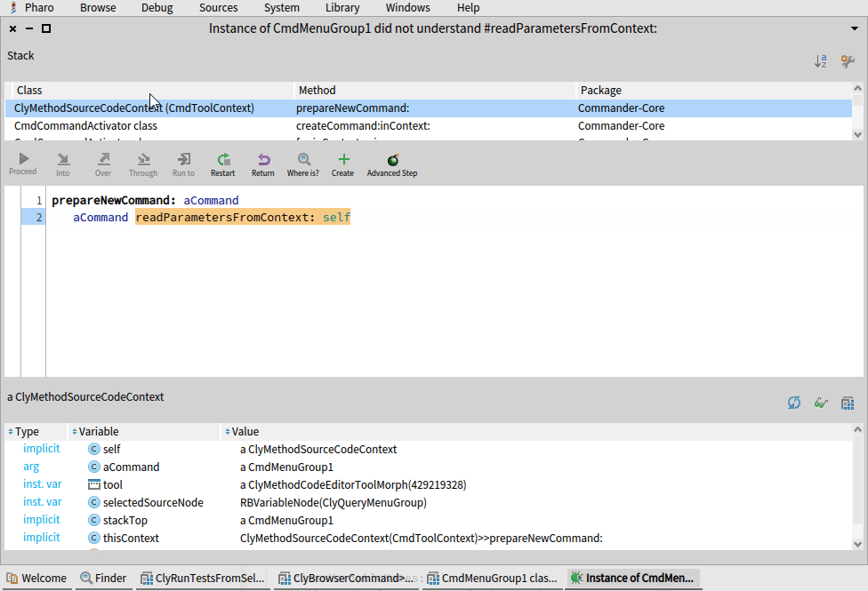
Task: Click the Where is? magnifier icon
Action: [x=303, y=159]
